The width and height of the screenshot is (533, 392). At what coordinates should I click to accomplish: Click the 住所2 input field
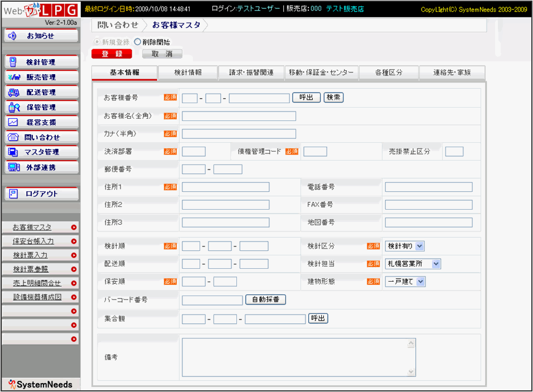pos(226,205)
